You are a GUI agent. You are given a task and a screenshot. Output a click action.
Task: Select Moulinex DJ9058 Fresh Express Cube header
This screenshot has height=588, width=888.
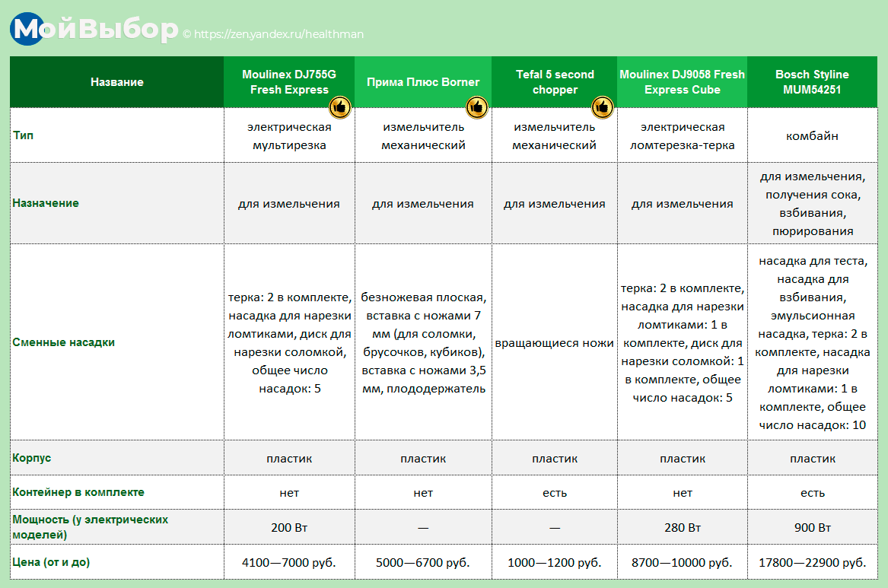pos(682,82)
